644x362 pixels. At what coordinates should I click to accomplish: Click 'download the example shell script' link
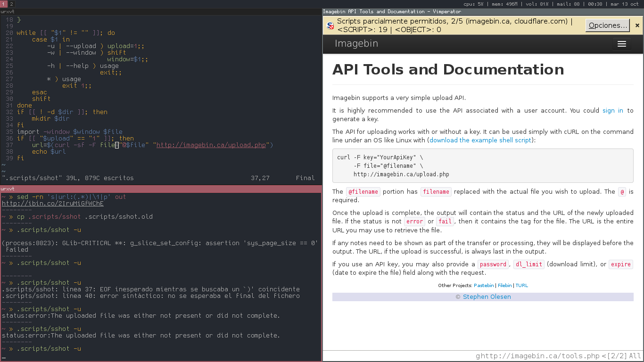point(480,140)
